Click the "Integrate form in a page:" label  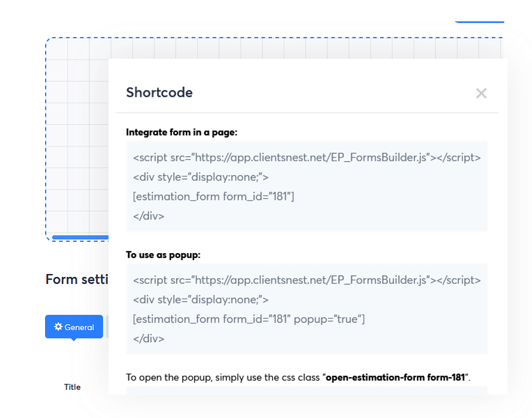point(182,132)
